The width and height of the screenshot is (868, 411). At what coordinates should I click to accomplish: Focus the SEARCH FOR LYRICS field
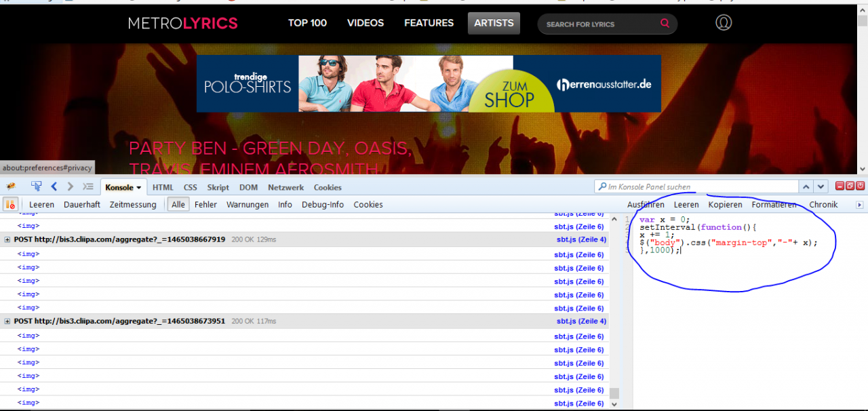pos(607,24)
